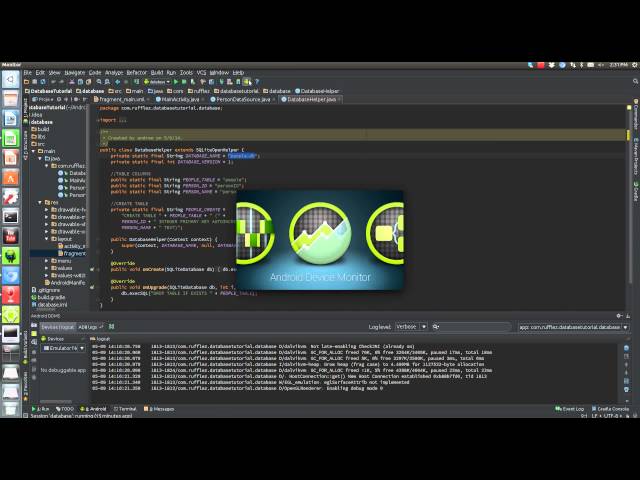Open the run configuration dropdown in toolbar

point(156,82)
